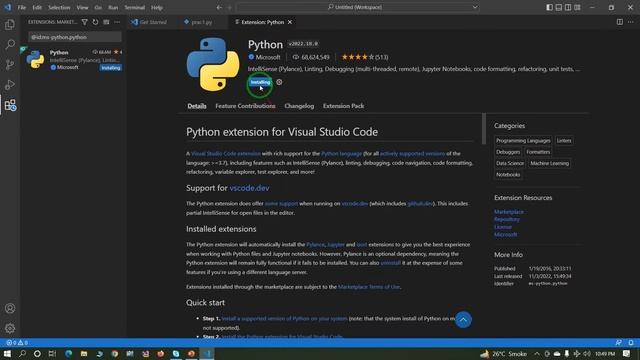Open the File menu
This screenshot has width=640, height=360.
[22, 7]
